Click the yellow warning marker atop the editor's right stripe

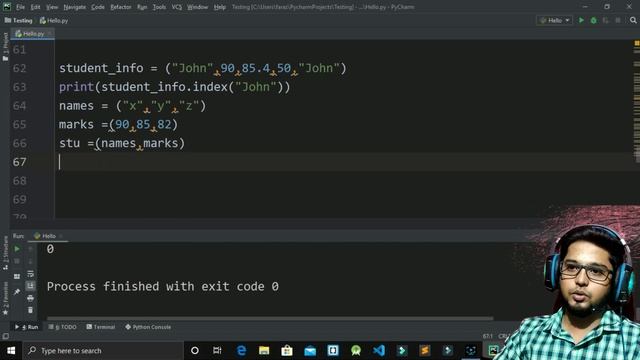[637, 43]
